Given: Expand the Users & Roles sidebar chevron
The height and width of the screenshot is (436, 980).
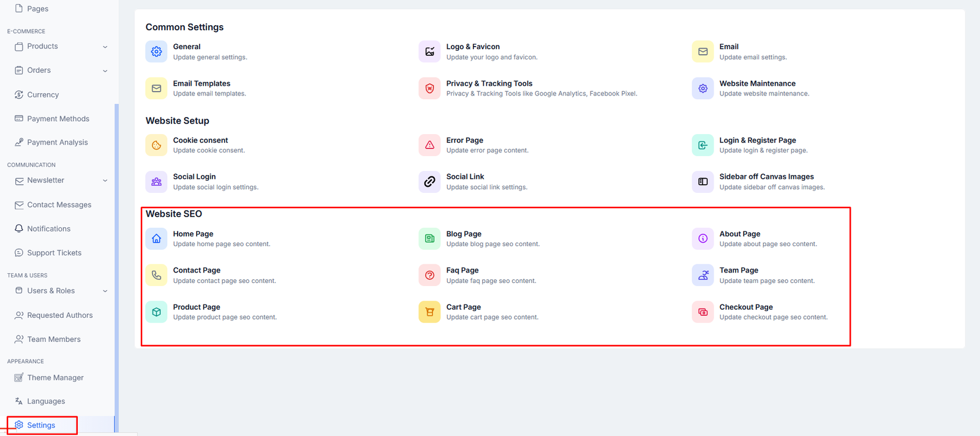Looking at the screenshot, I should 105,291.
